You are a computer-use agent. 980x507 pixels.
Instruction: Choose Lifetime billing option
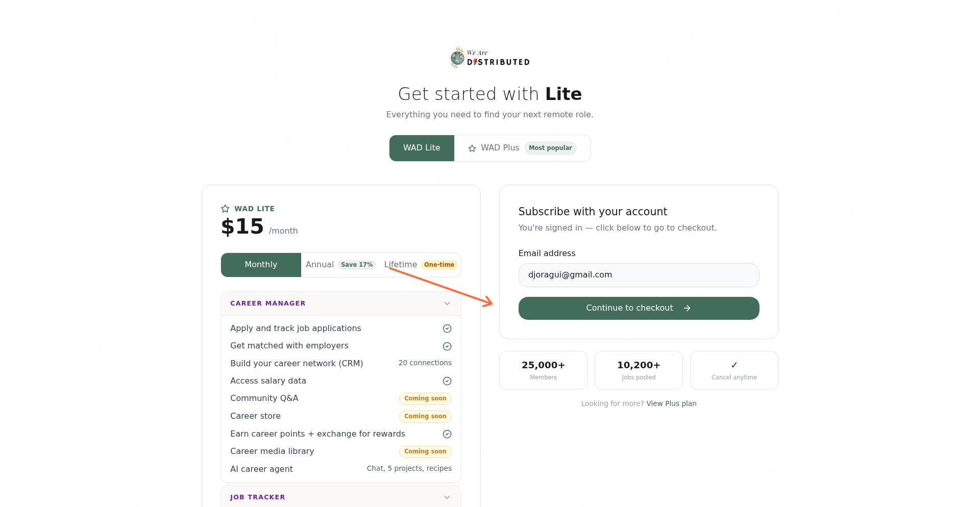[x=421, y=265]
